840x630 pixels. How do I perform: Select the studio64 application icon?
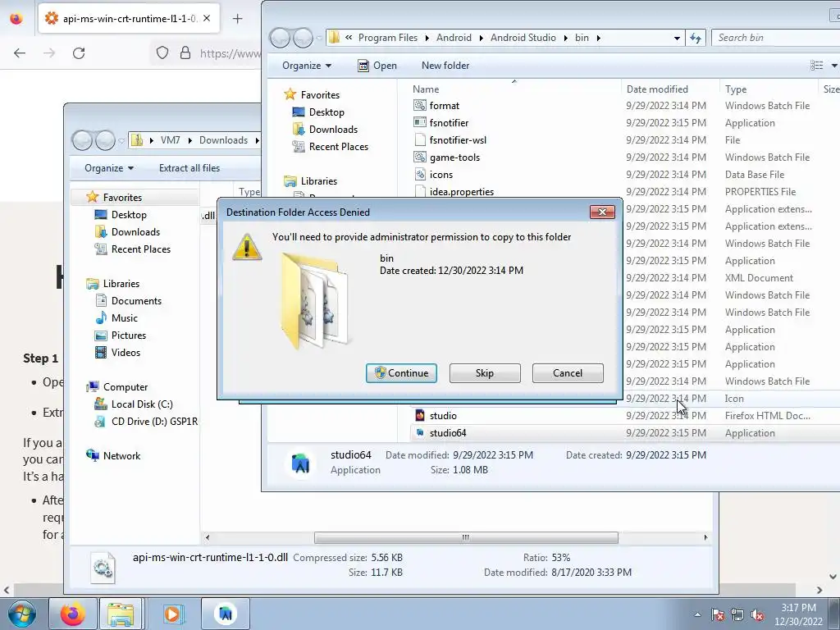pyautogui.click(x=420, y=432)
